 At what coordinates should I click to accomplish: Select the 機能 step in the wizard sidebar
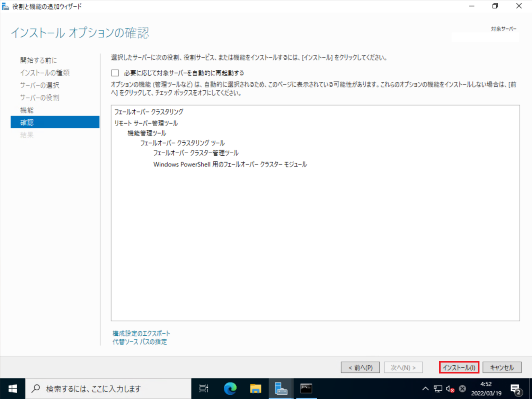(26, 110)
